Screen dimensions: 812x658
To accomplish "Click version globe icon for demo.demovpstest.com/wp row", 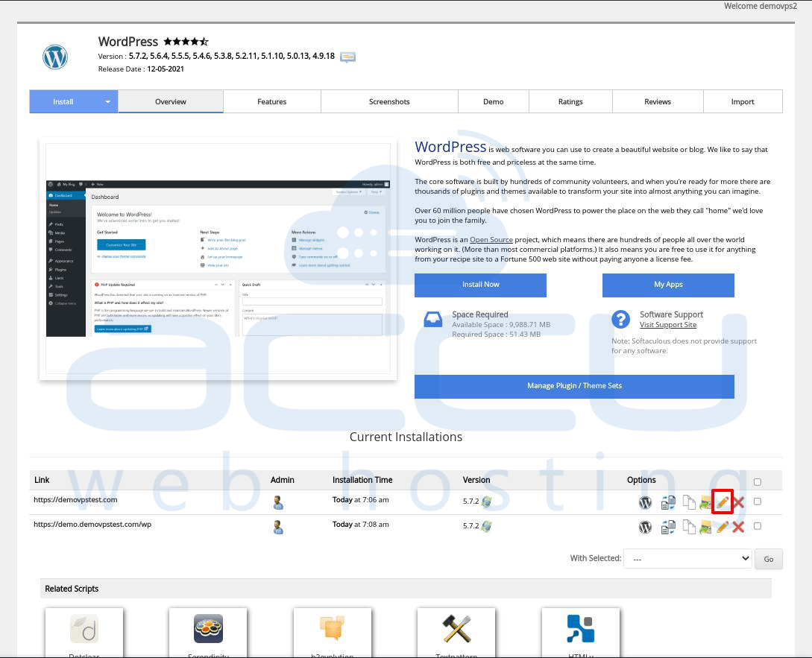I will coord(487,526).
